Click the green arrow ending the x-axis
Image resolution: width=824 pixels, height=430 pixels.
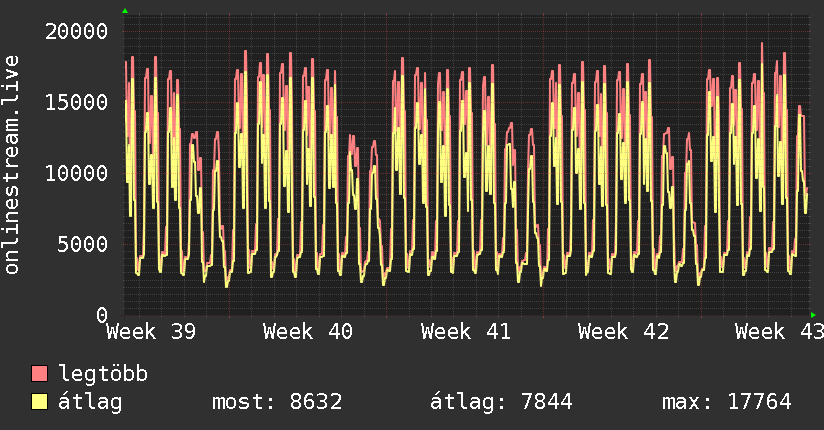[813, 315]
